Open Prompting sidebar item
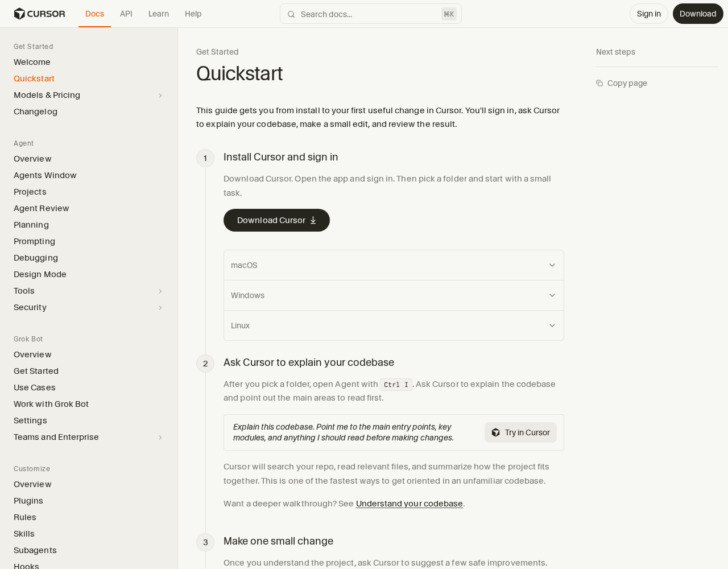 (x=34, y=241)
